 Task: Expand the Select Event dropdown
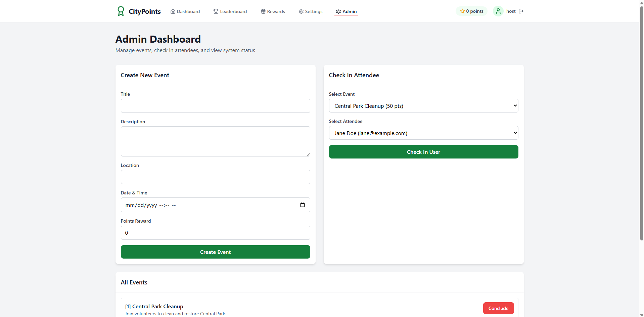(x=423, y=106)
